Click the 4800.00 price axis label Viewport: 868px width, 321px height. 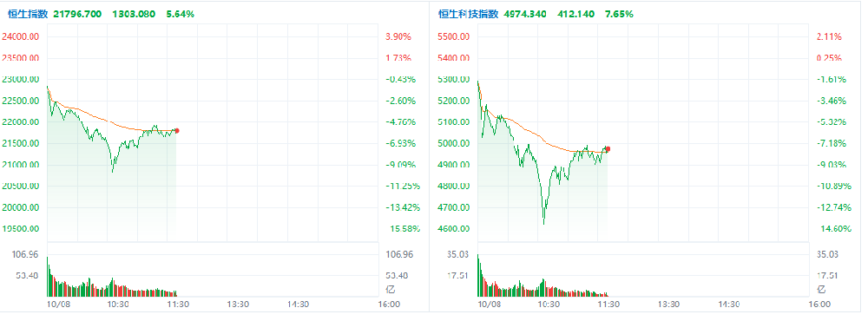(453, 186)
